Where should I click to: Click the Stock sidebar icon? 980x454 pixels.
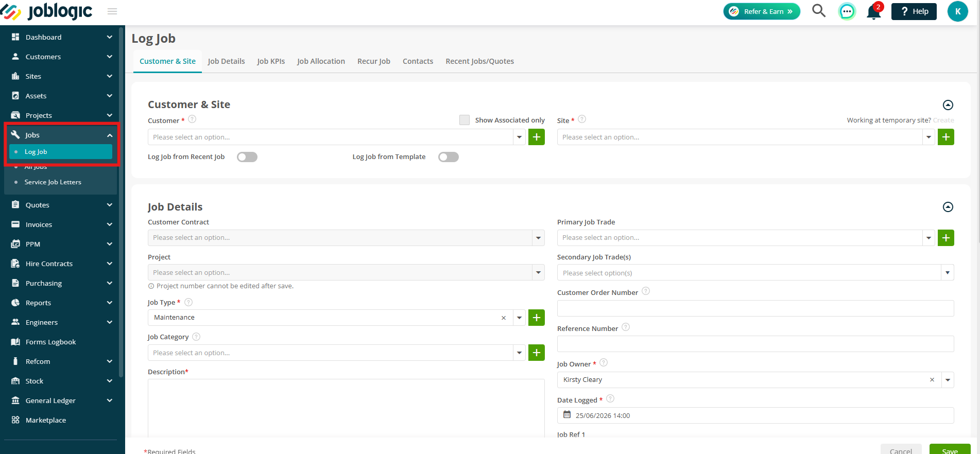coord(15,381)
